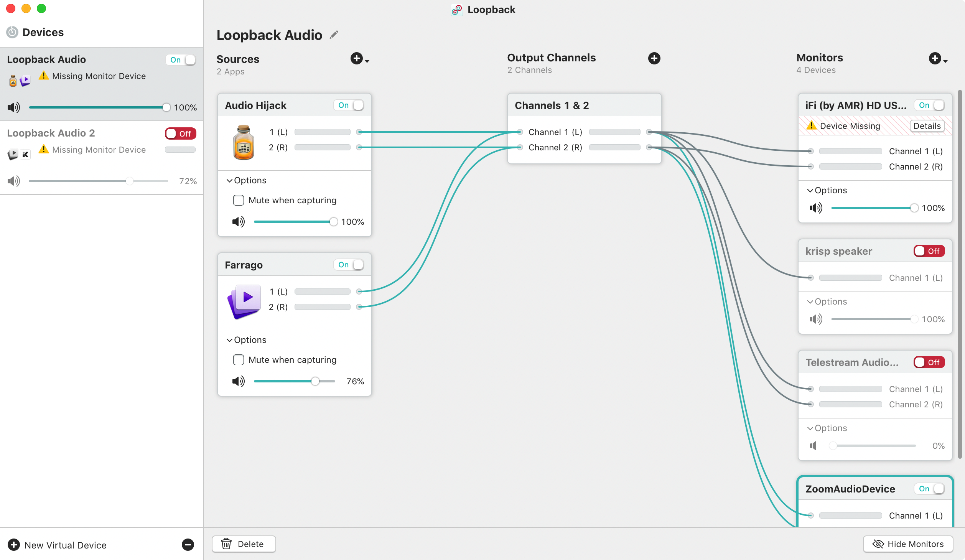Click the speaker icon for Loopback Audio device
This screenshot has width=965, height=560.
14,107
